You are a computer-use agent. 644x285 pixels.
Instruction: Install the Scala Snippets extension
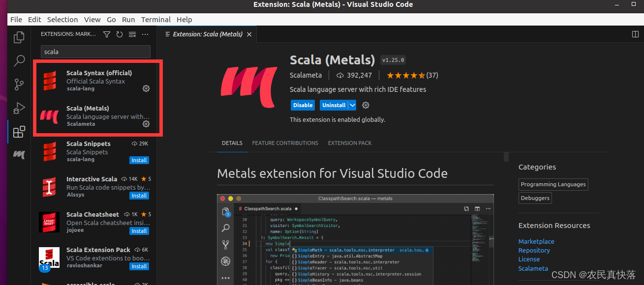click(x=139, y=160)
